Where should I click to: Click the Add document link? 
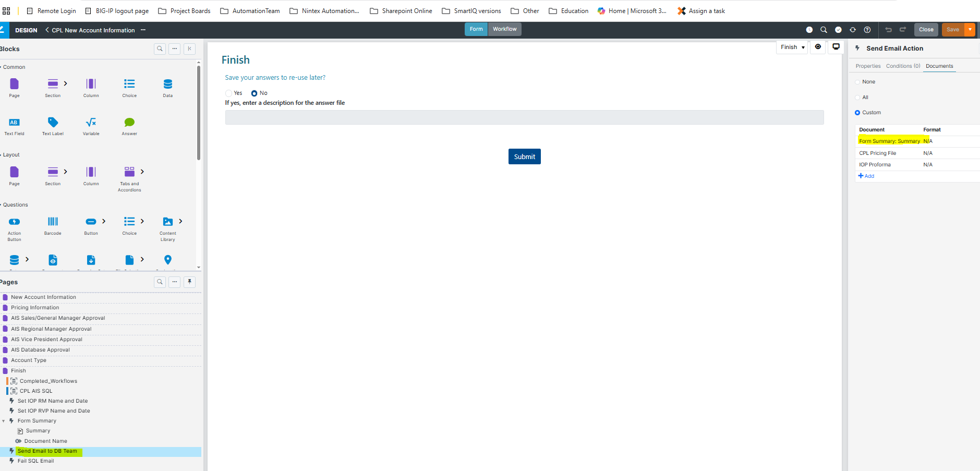tap(866, 176)
